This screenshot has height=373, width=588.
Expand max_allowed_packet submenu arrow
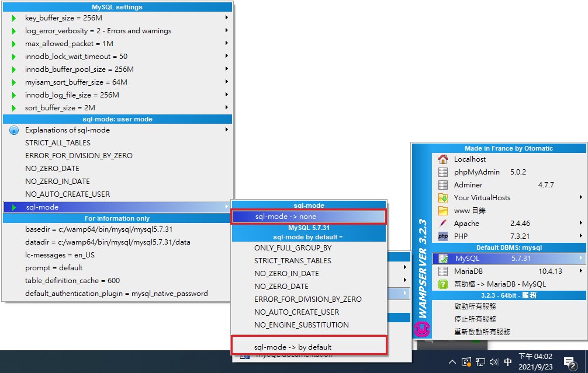[x=227, y=43]
